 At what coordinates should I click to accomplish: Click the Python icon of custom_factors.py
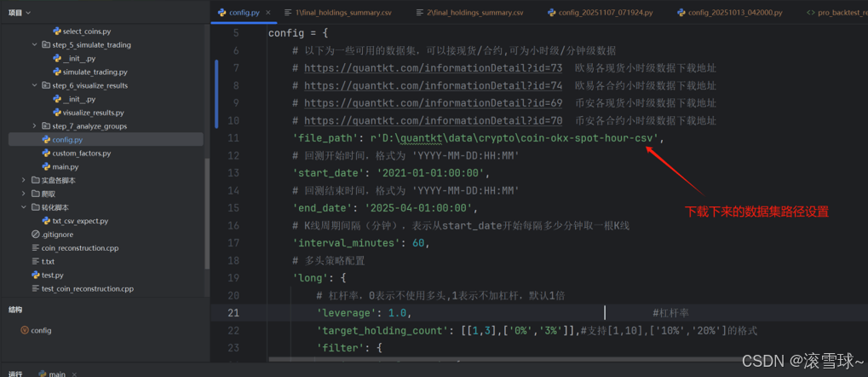46,153
